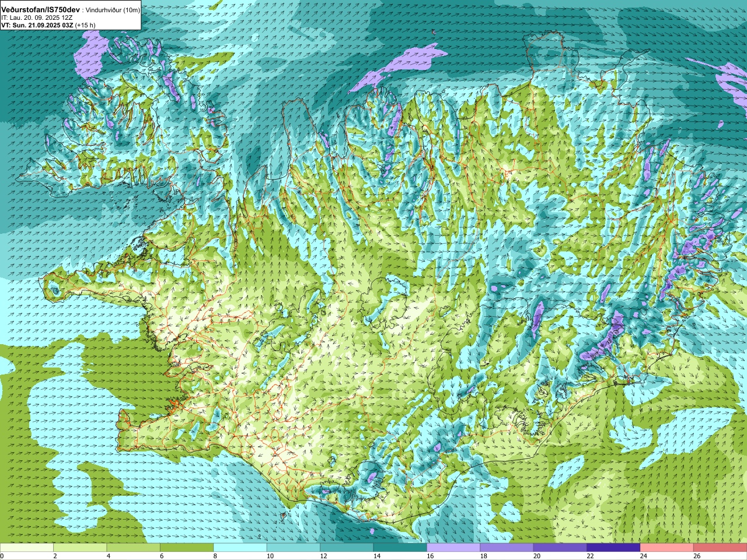Click the 'Veðurstofan/IS750dev' title text
Image resolution: width=747 pixels, height=560 pixels.
click(40, 9)
